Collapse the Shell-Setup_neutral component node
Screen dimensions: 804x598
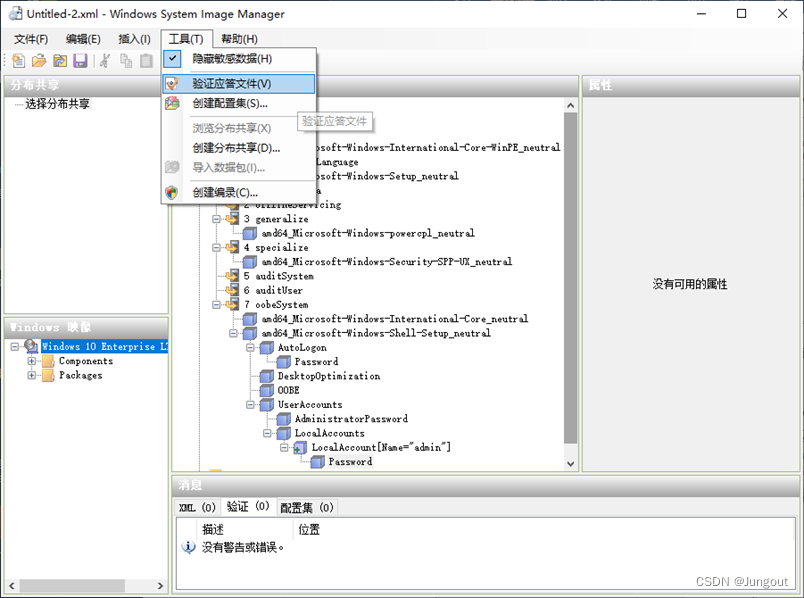tap(233, 333)
